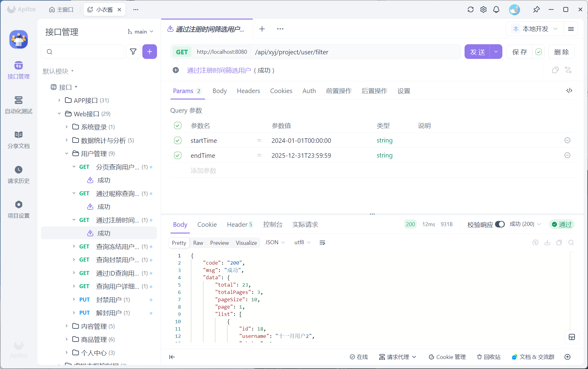Open the 本地开发 environment dropdown
This screenshot has height=369, width=588.
point(535,29)
